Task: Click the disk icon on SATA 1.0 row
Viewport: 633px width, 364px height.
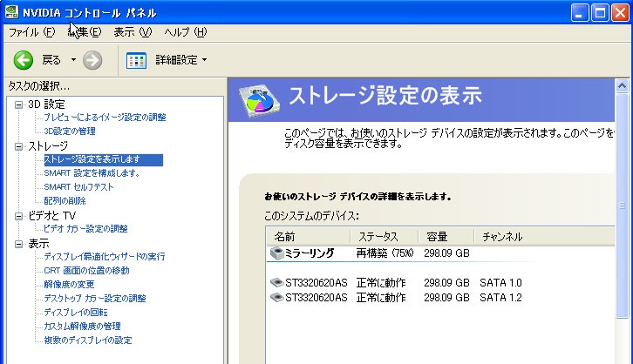Action: tap(277, 282)
